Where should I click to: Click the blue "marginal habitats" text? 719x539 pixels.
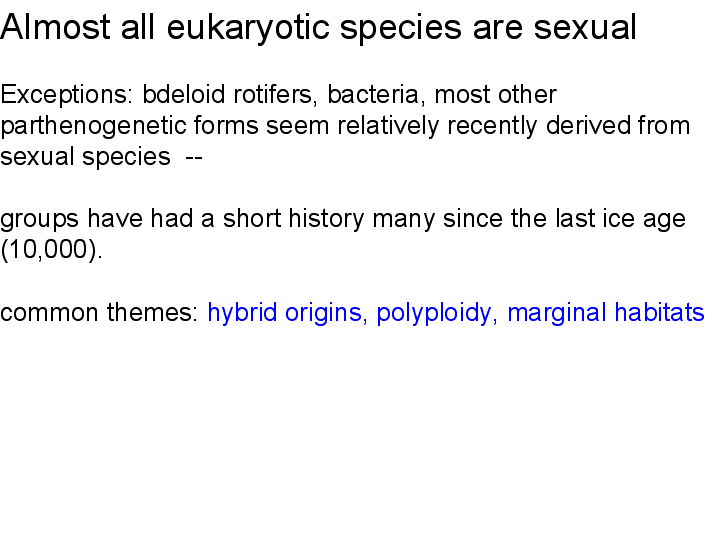605,312
